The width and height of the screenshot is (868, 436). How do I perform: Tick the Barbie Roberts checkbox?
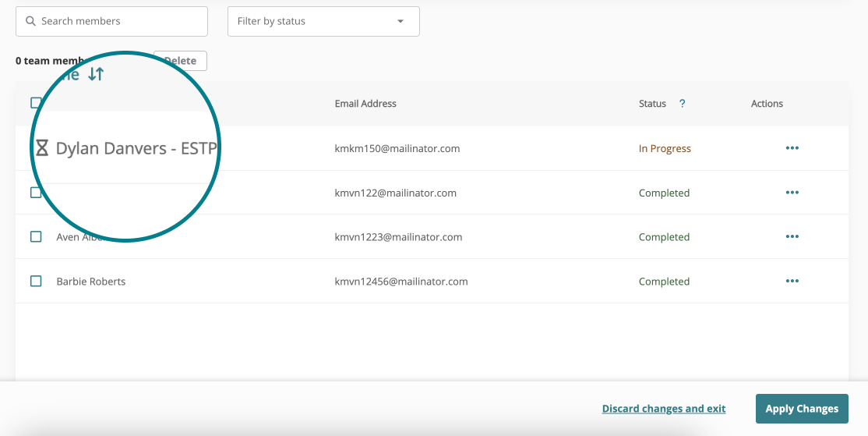pyautogui.click(x=35, y=281)
